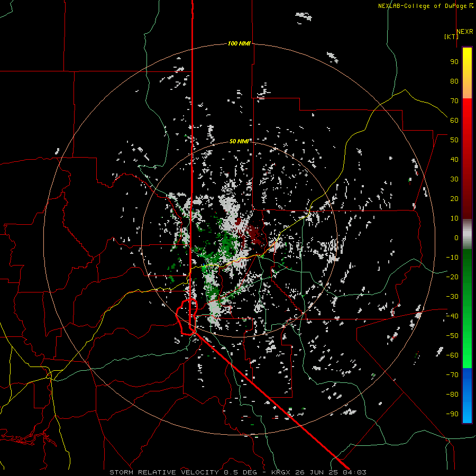Viewport: 476px width, 476px height.
Task: Click the 20 value on the velocity scale
Action: [x=454, y=199]
